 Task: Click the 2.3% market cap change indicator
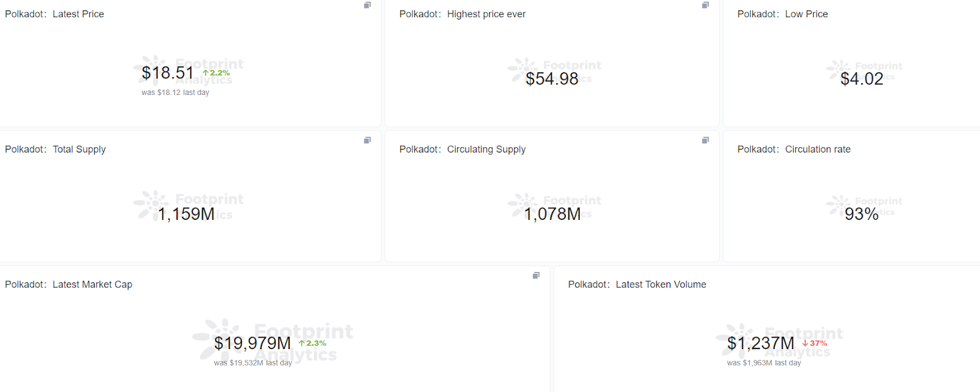pos(312,344)
